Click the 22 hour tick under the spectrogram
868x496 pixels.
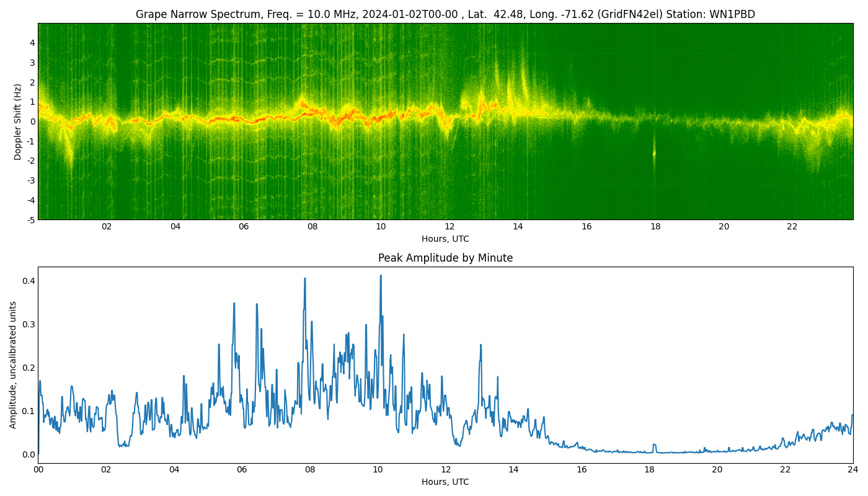792,227
